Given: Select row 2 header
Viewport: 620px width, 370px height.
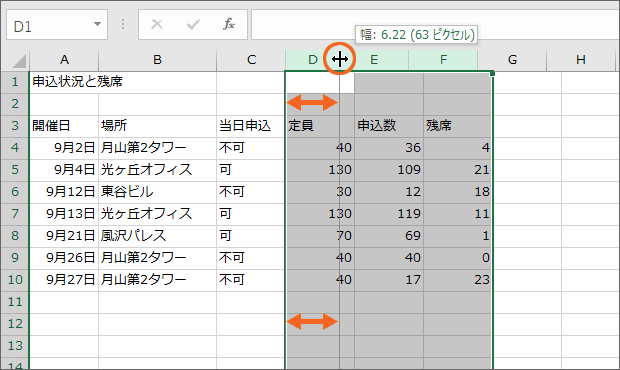Looking at the screenshot, I should [x=15, y=104].
